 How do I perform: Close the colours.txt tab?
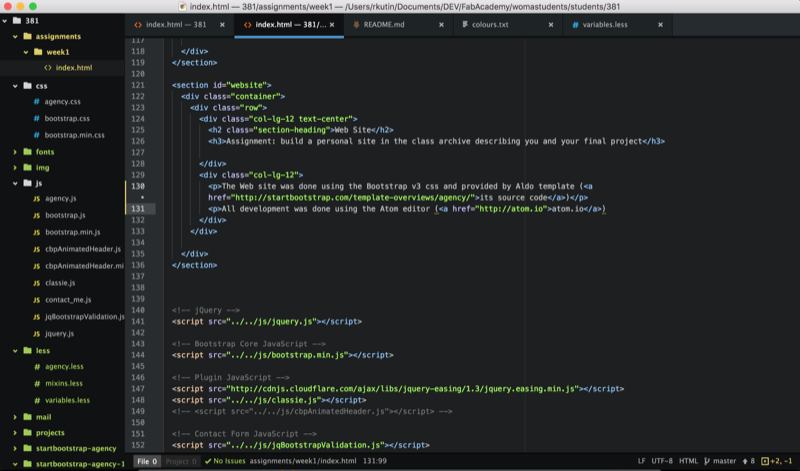tap(551, 25)
